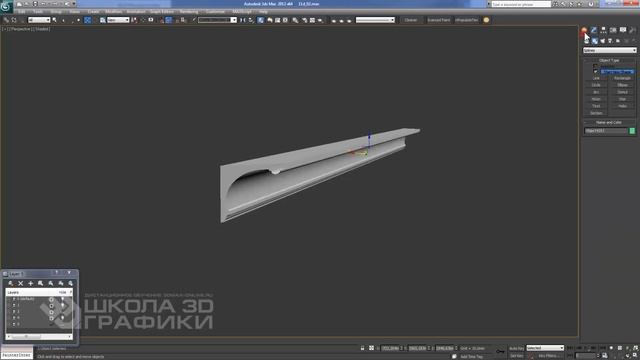Screen dimensions: 640x360
Task: Open the Curve Editor from toolbar
Action: [x=277, y=20]
